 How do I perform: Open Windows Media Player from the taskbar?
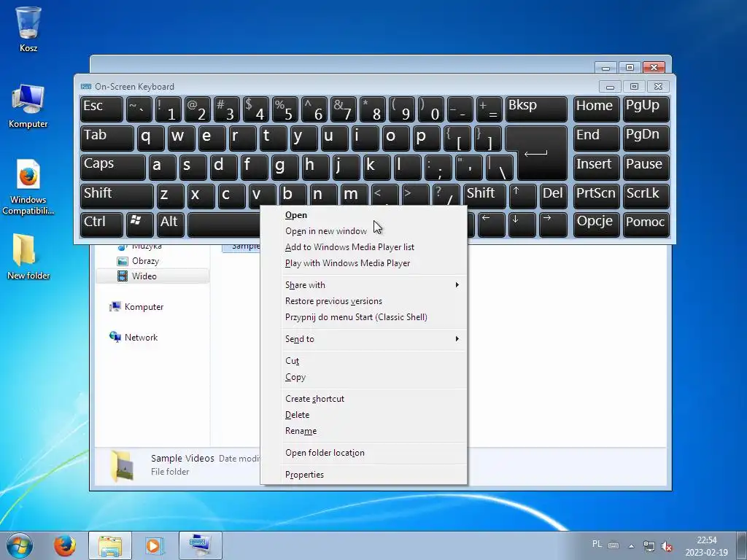coord(154,545)
